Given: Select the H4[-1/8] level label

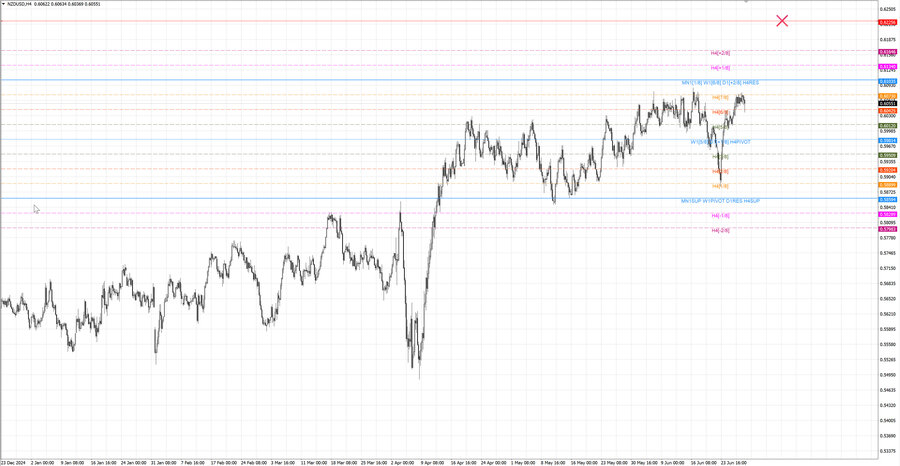Looking at the screenshot, I should (720, 215).
